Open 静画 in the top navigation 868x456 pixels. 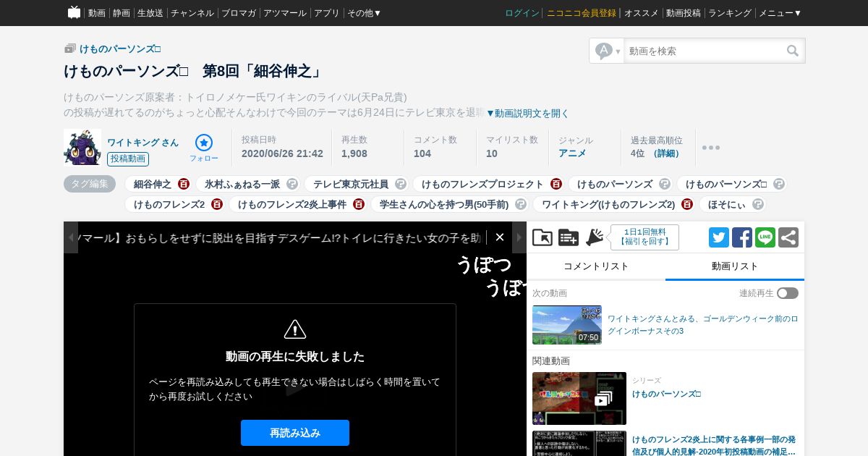coord(122,13)
